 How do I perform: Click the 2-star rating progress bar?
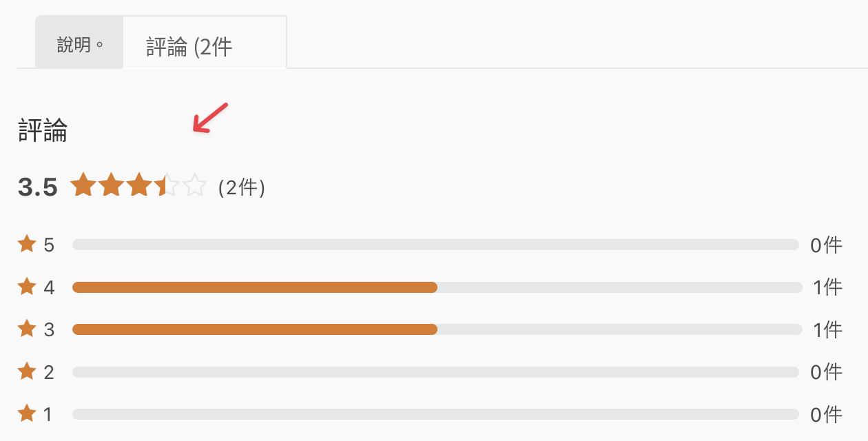point(435,372)
